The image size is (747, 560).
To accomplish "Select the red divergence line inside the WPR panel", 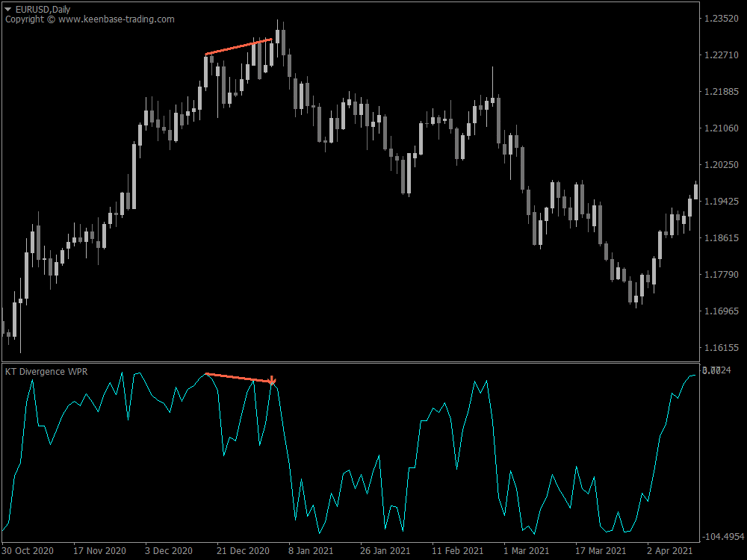I will pos(239,377).
